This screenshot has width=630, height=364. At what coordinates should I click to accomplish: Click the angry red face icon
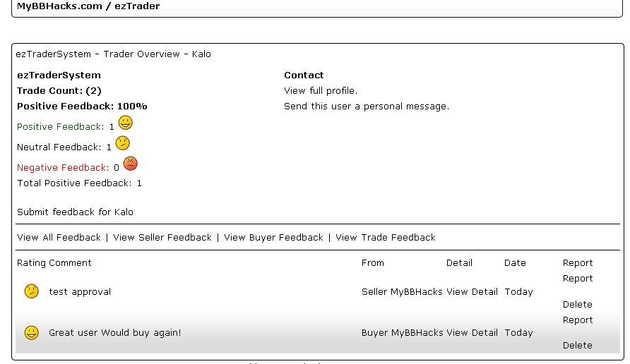(130, 164)
